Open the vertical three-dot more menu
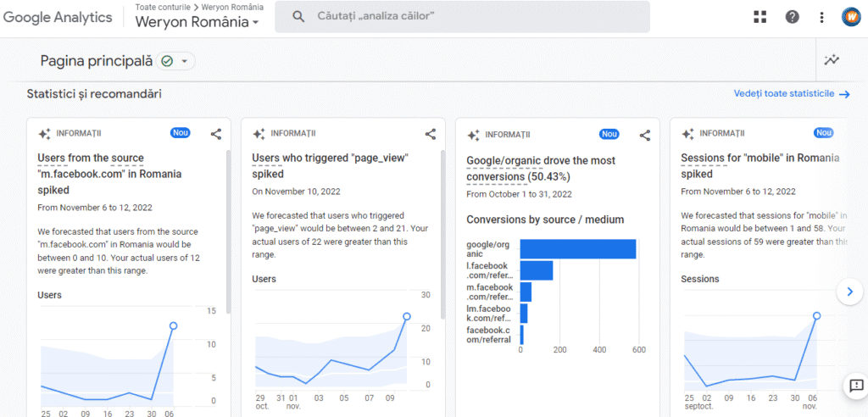The image size is (868, 417). pos(821,17)
